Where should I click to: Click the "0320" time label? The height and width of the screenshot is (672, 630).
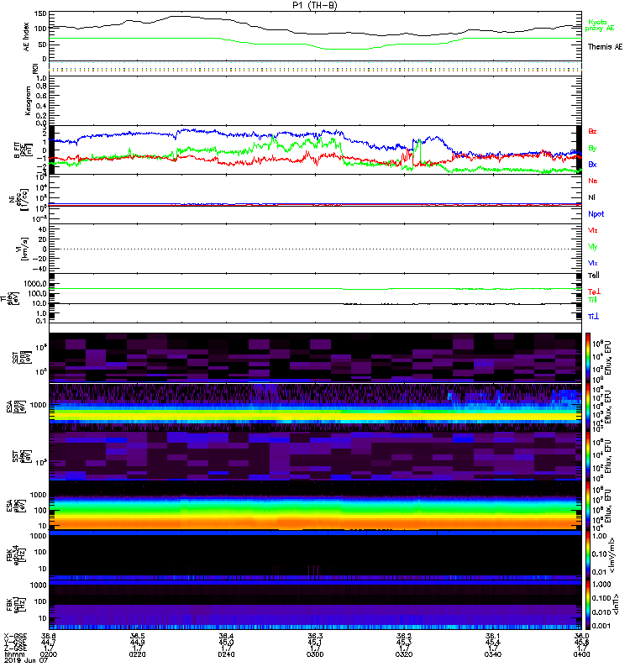coord(404,654)
